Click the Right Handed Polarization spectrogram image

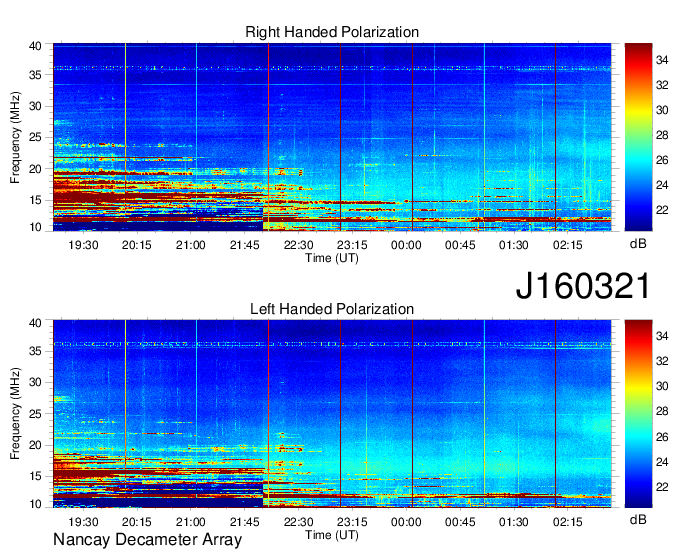click(332, 137)
